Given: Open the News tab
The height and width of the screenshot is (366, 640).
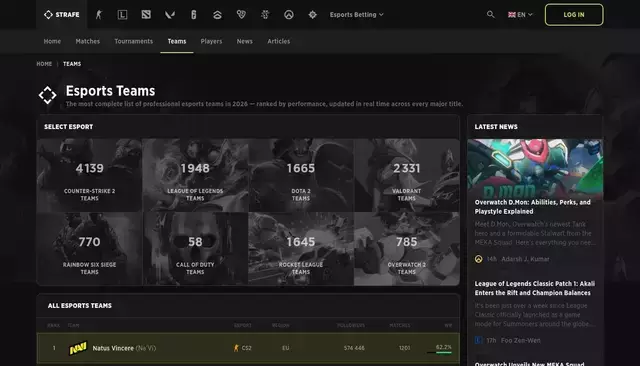Looking at the screenshot, I should coord(244,41).
